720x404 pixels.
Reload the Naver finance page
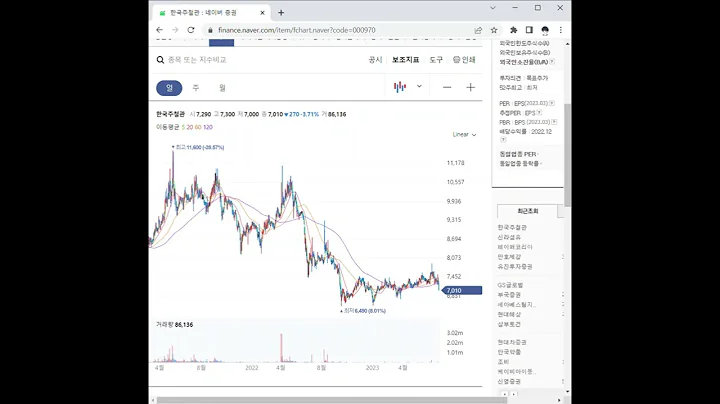(x=191, y=30)
